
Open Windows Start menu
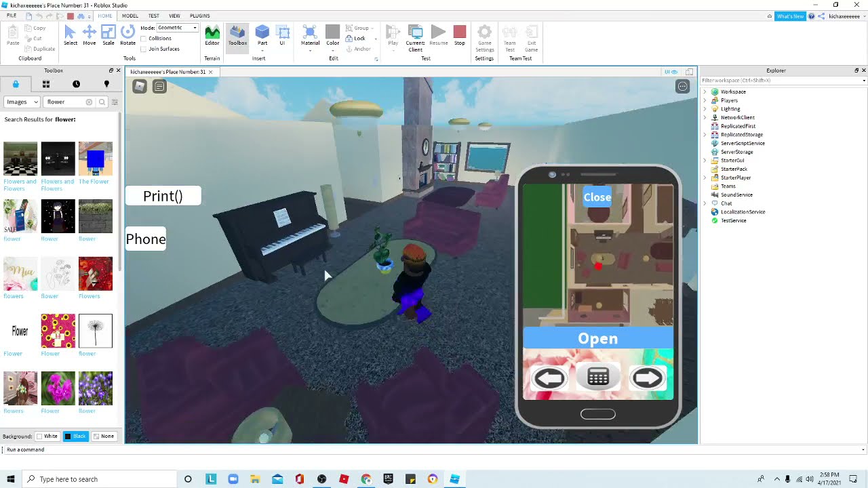[11, 479]
